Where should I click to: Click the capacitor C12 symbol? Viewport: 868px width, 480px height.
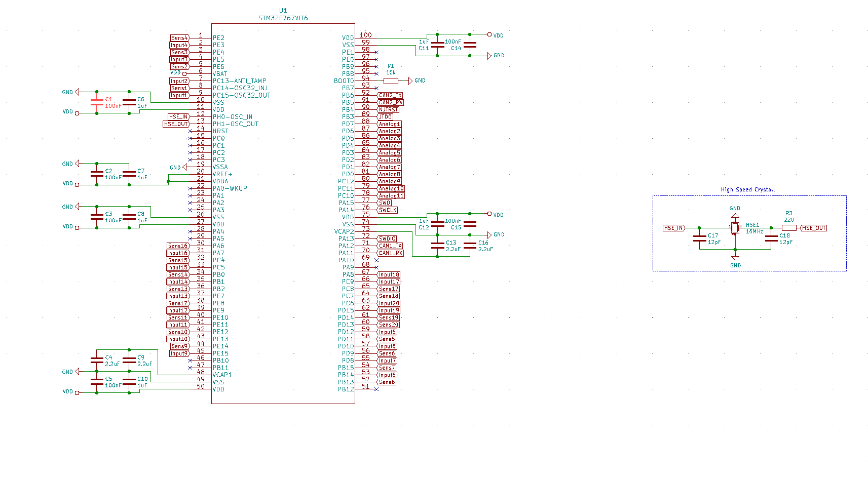click(x=437, y=224)
